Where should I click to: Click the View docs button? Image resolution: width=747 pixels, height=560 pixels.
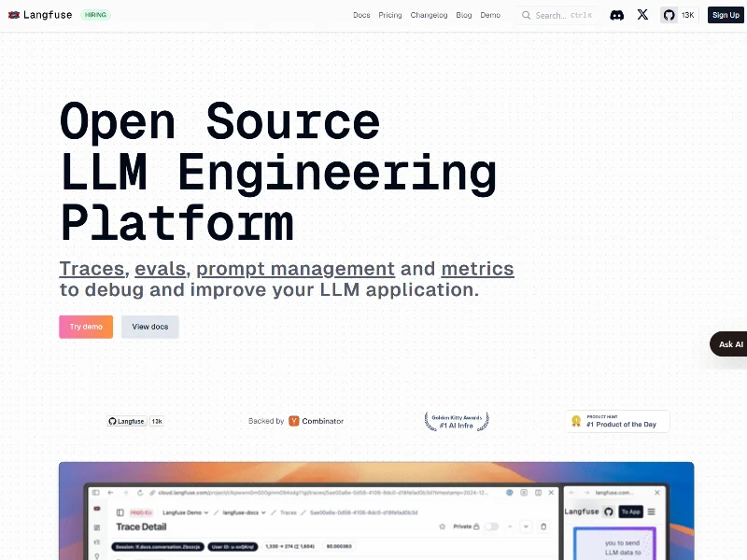[x=150, y=327]
